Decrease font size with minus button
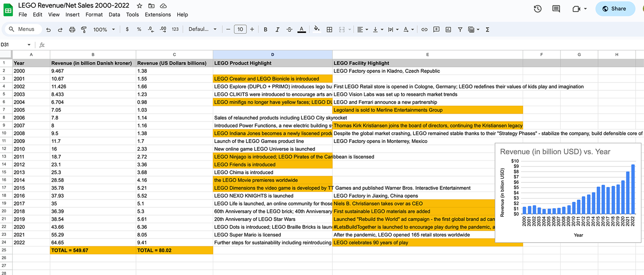 tap(228, 29)
